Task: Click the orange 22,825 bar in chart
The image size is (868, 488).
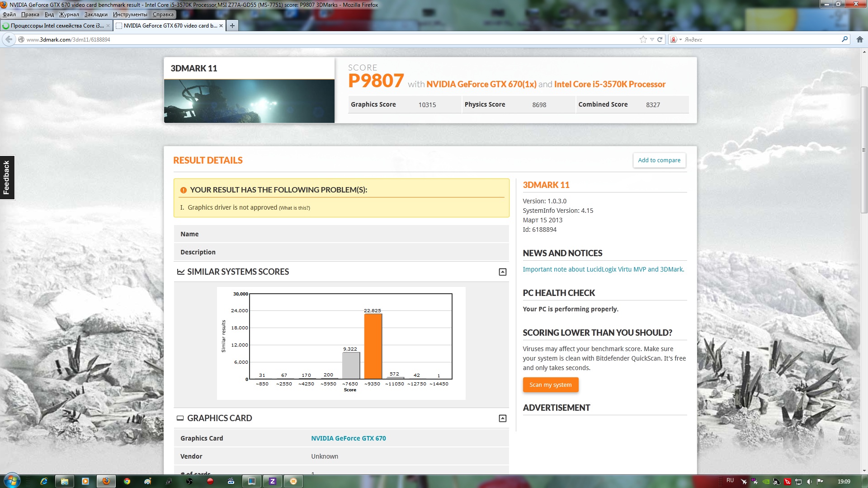Action: (x=373, y=346)
